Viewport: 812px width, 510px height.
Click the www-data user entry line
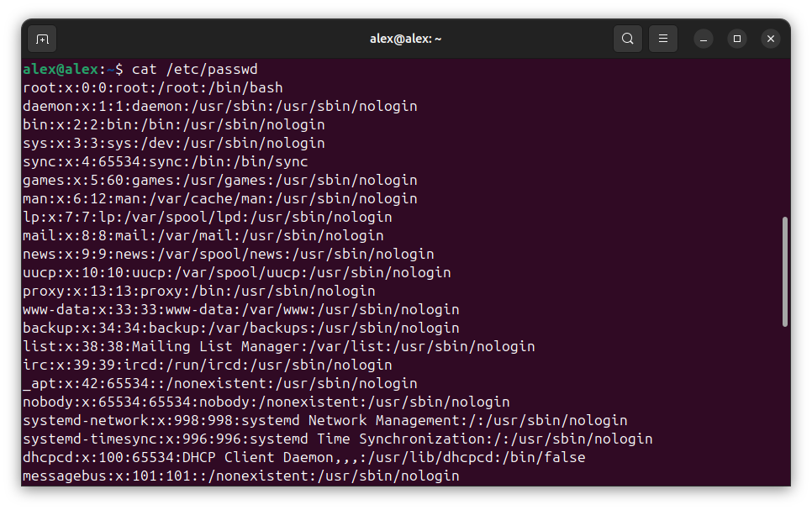(241, 309)
